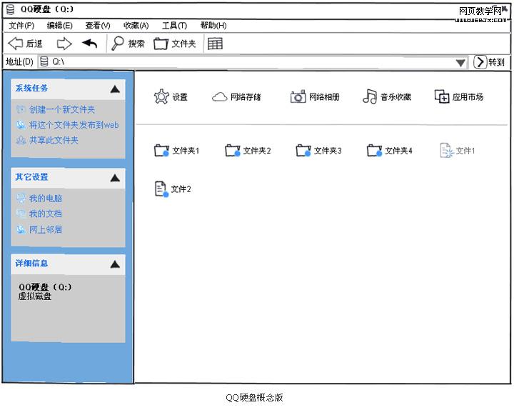Screen dimensions: 514x420
Task: Click the forward arrow in toolbar
Action: point(64,44)
